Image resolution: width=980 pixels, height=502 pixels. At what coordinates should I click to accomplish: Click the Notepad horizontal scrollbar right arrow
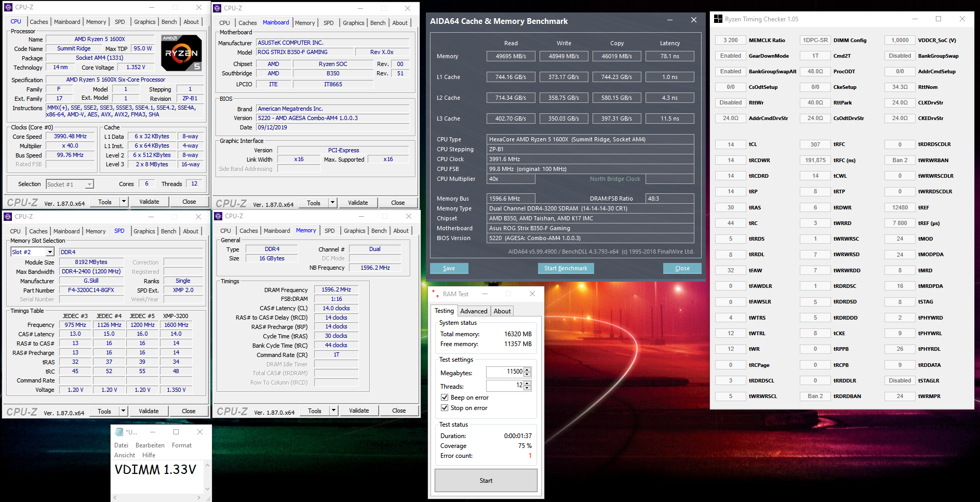[199, 497]
